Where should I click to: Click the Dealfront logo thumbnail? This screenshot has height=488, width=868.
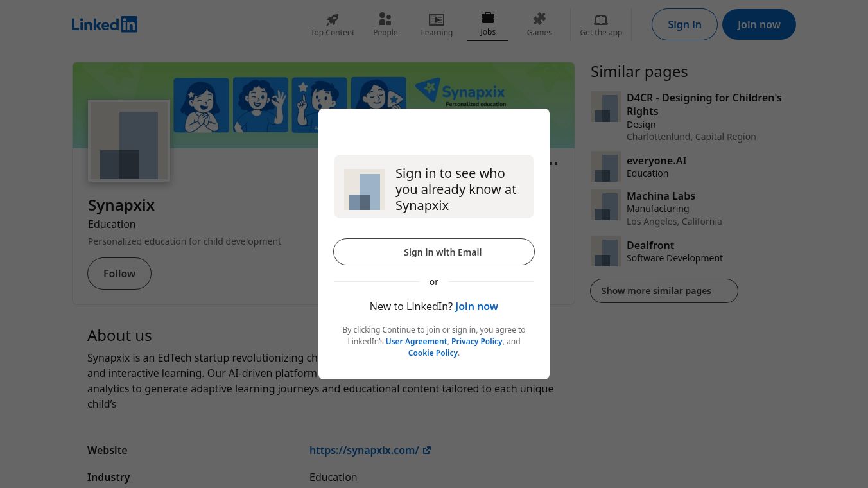click(x=606, y=251)
